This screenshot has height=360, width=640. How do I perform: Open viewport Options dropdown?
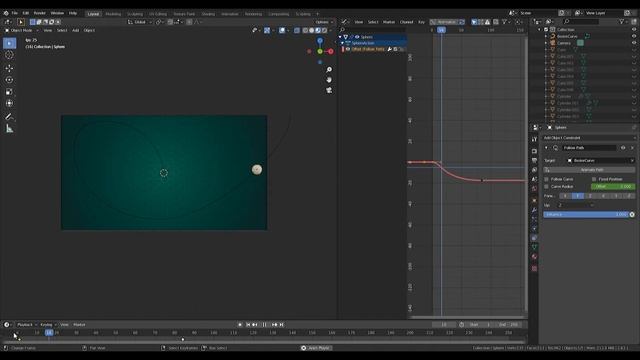324,22
